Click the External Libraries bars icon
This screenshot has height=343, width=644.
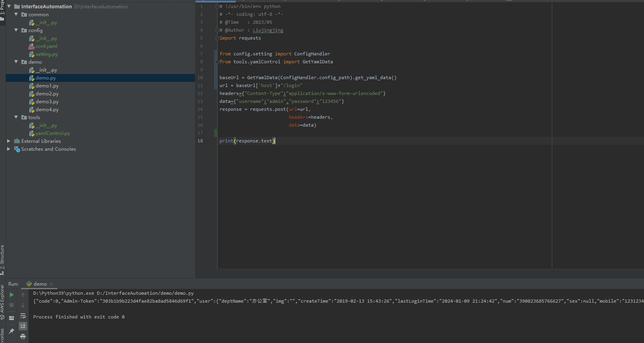click(x=17, y=141)
